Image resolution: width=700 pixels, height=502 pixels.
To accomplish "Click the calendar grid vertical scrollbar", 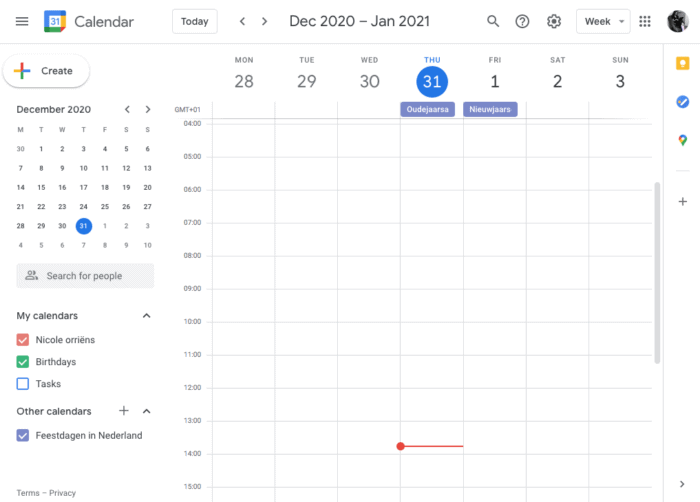I will click(x=657, y=272).
